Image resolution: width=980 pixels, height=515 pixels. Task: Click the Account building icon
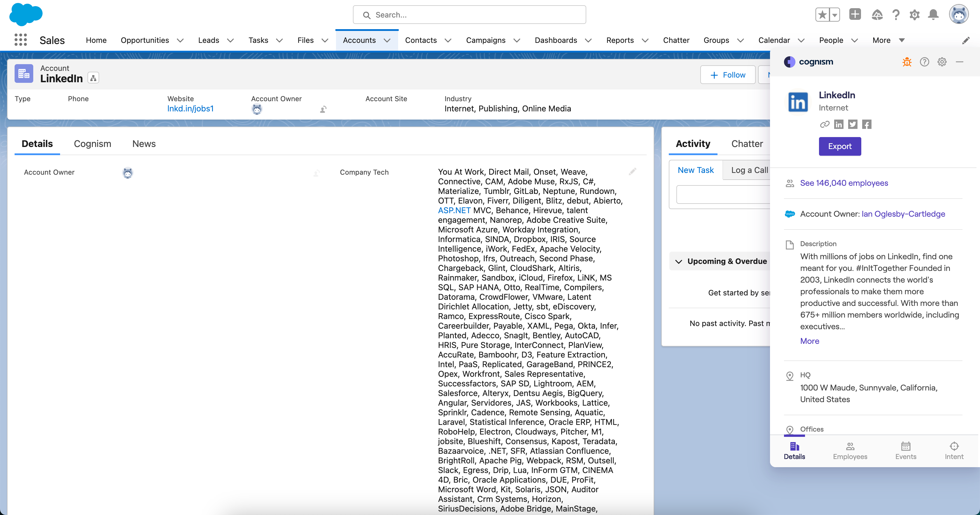[x=24, y=73]
